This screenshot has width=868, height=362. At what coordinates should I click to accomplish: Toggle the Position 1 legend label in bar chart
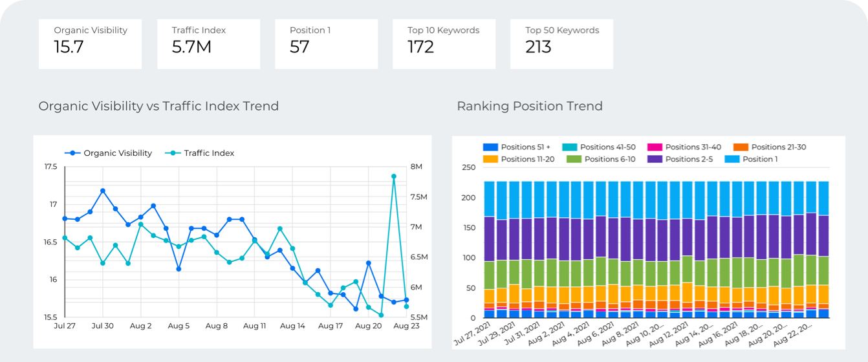[x=759, y=159]
